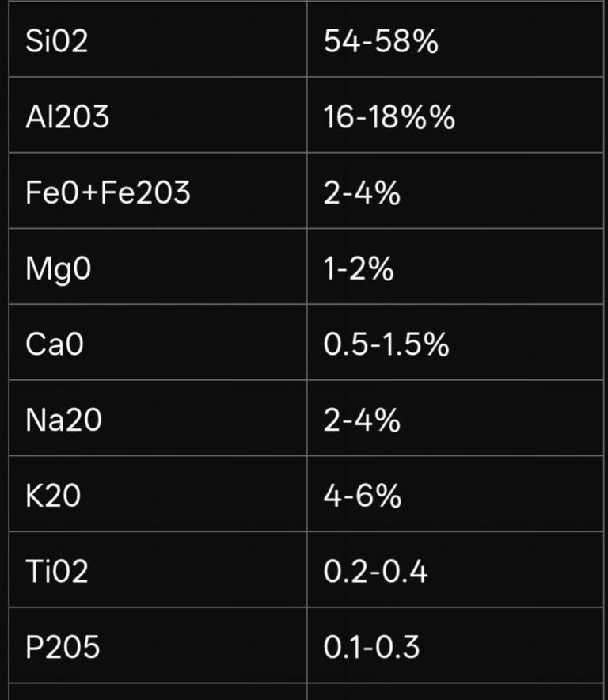Screen dimensions: 608x700
Task: Click the empty cell below P2O5
Action: point(158,692)
